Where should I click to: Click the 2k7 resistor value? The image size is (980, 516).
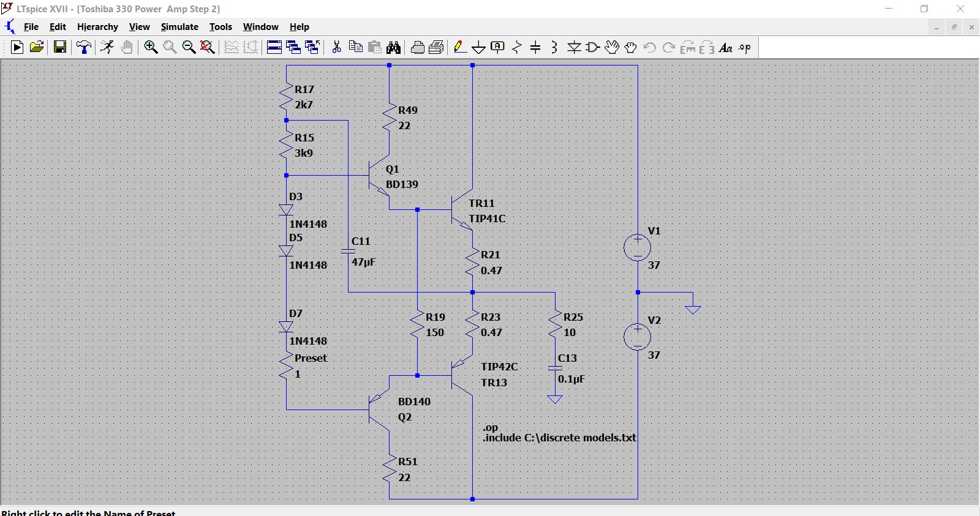pos(304,105)
